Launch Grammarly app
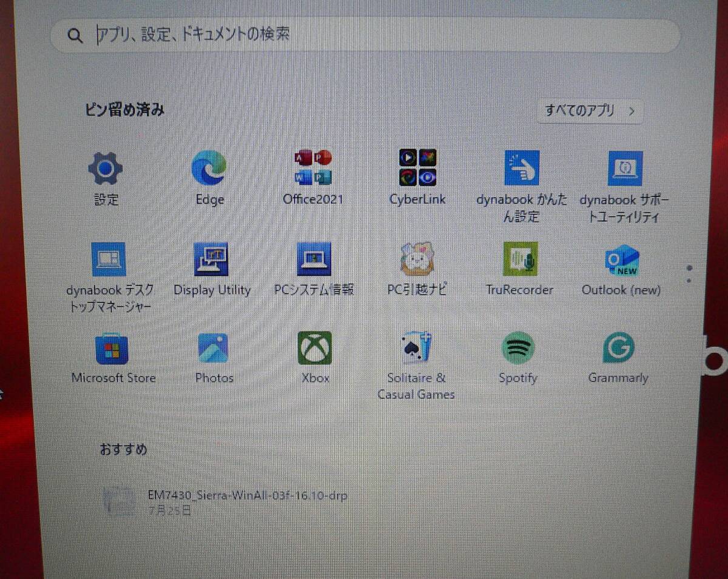Screen dimensions: 728x579 619,348
